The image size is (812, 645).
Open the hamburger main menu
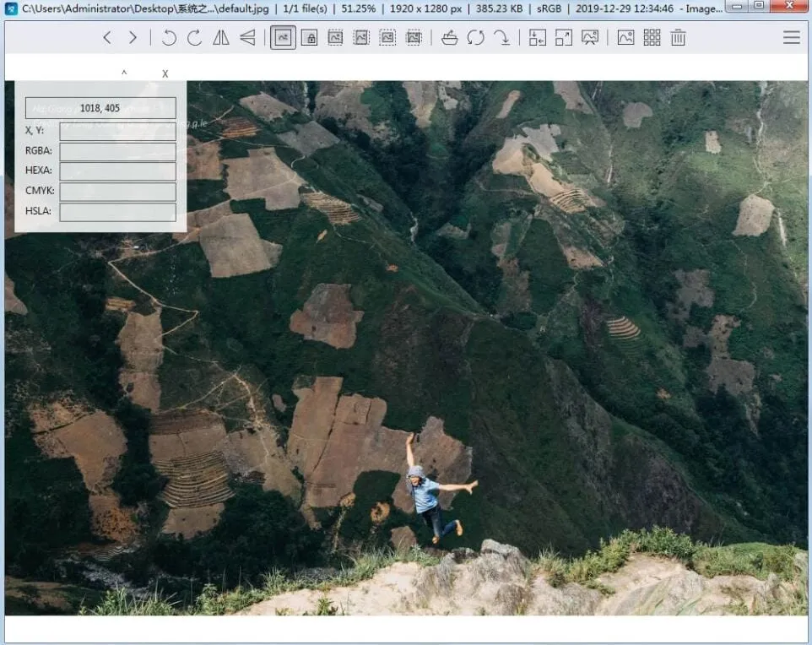tap(791, 38)
